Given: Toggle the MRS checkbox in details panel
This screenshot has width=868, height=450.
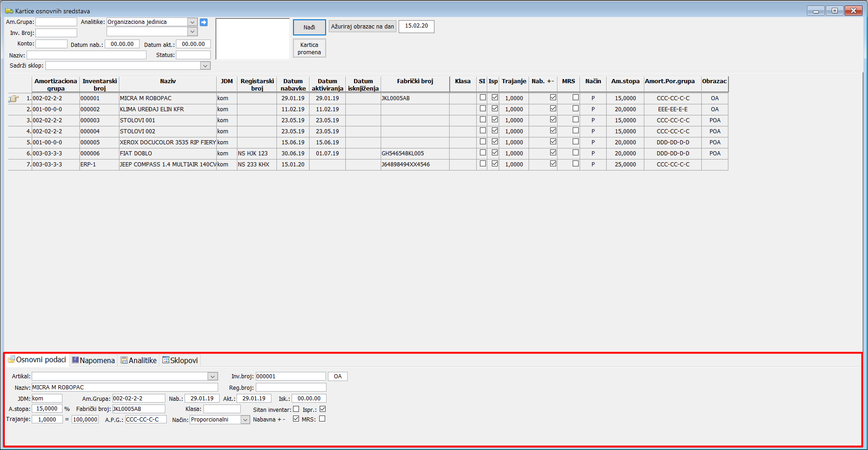Looking at the screenshot, I should [322, 419].
